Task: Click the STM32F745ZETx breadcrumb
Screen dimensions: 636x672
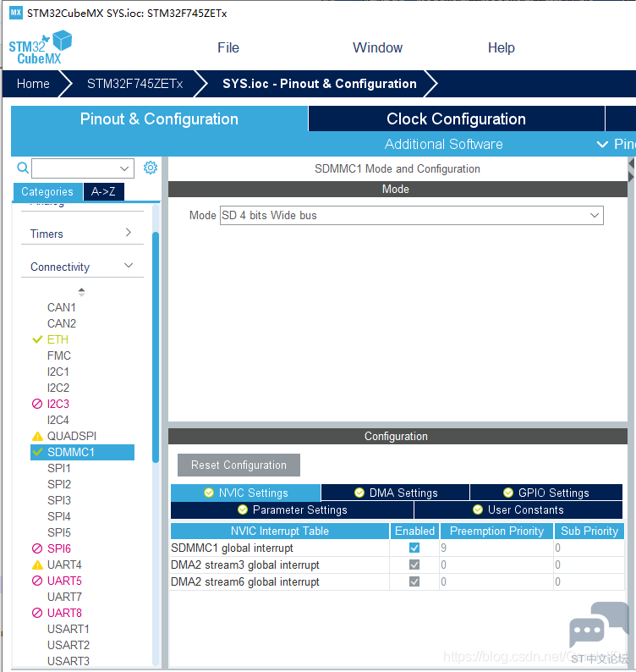Action: pyautogui.click(x=135, y=84)
